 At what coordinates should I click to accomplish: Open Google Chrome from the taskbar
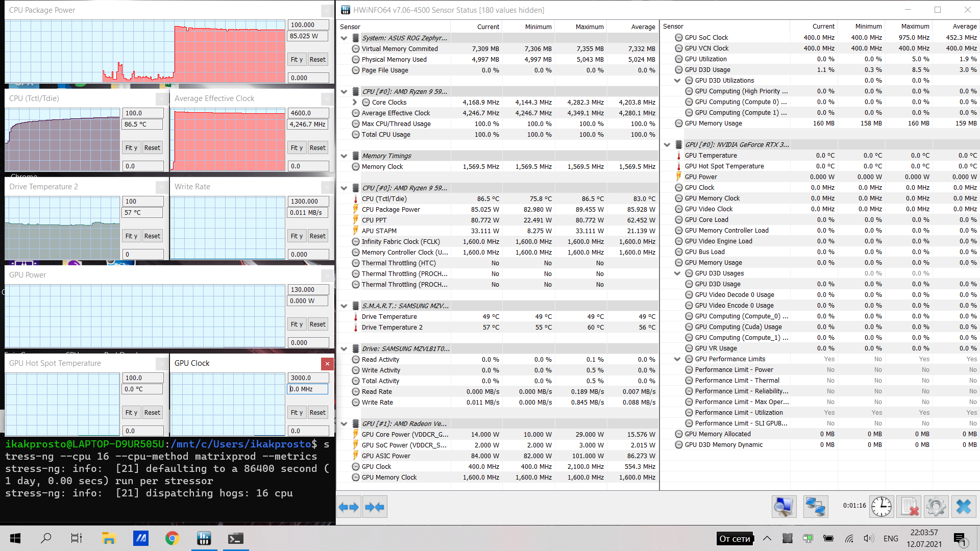coord(172,538)
